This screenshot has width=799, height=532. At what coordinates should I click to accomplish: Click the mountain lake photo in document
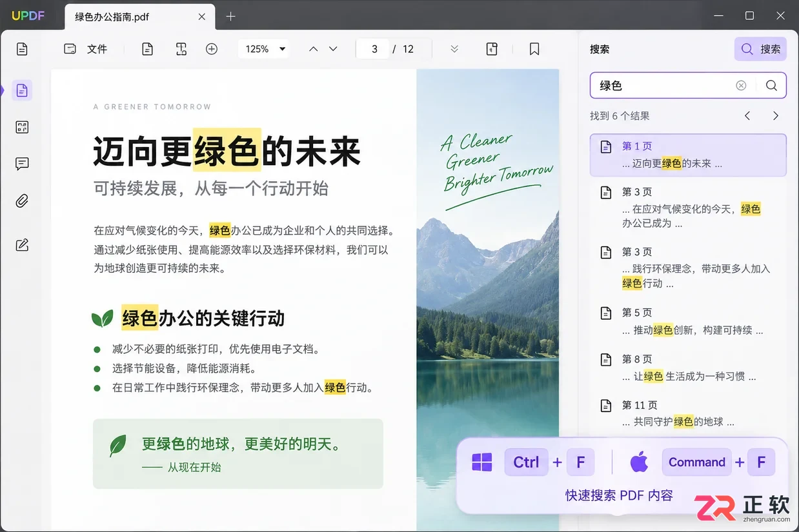coord(488,300)
